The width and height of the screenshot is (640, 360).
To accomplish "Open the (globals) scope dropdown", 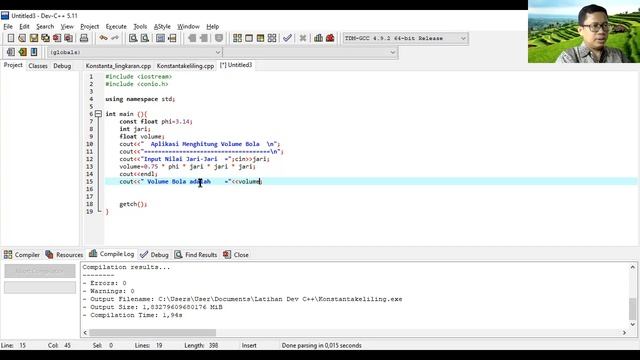I will click(x=135, y=52).
